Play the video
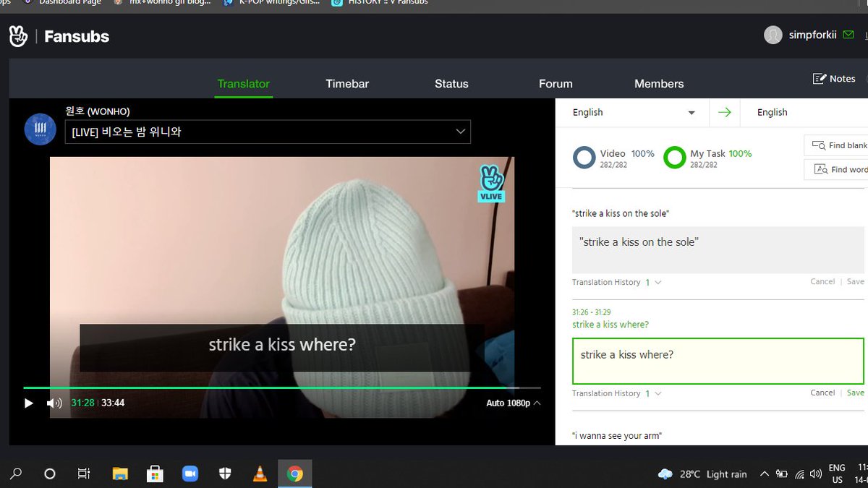868x488 pixels. (29, 403)
